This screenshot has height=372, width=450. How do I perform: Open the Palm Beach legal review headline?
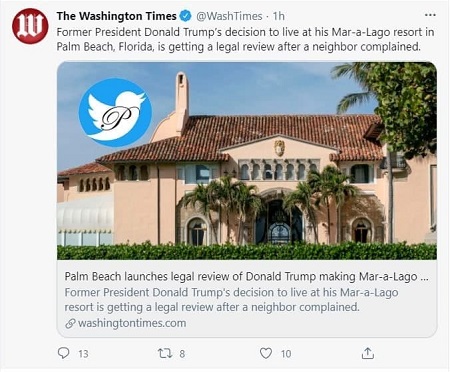pos(246,277)
